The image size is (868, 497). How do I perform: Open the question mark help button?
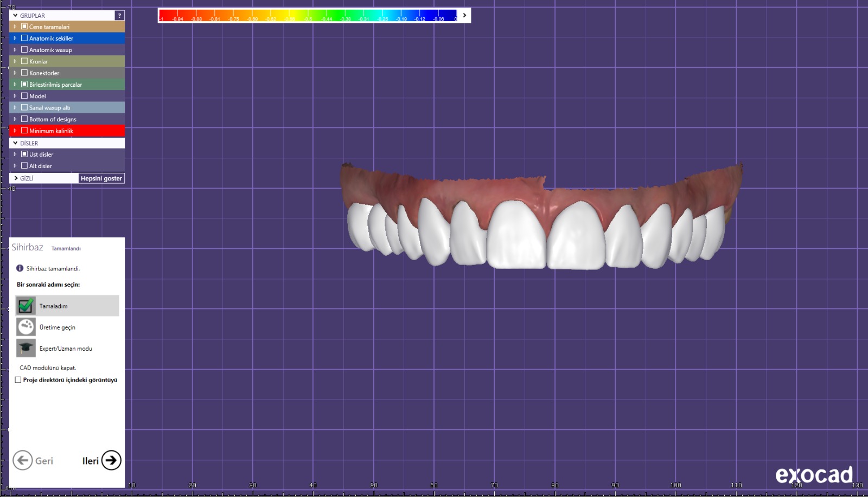pos(119,16)
